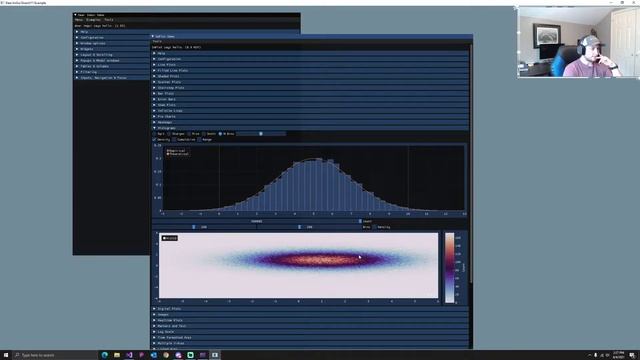The width and height of the screenshot is (640, 360).
Task: Expand the Filled Line Plots section
Action: [311, 71]
